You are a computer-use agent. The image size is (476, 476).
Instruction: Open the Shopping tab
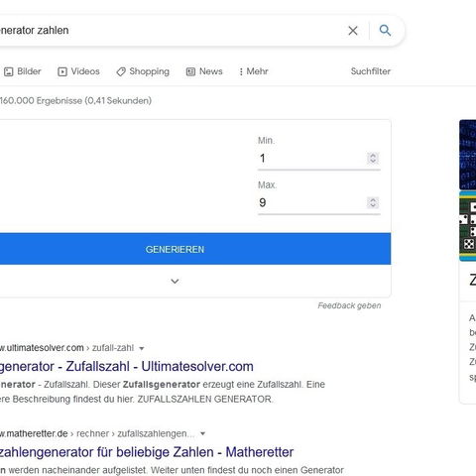(x=143, y=71)
